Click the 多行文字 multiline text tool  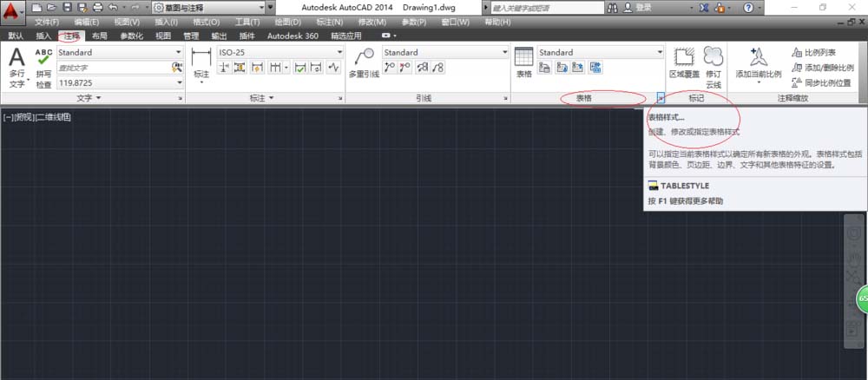[x=17, y=68]
